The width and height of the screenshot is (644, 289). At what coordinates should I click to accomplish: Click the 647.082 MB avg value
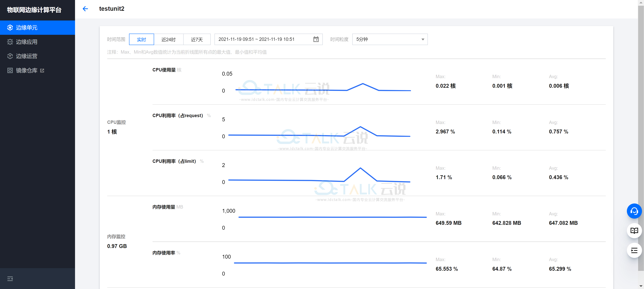[563, 223]
